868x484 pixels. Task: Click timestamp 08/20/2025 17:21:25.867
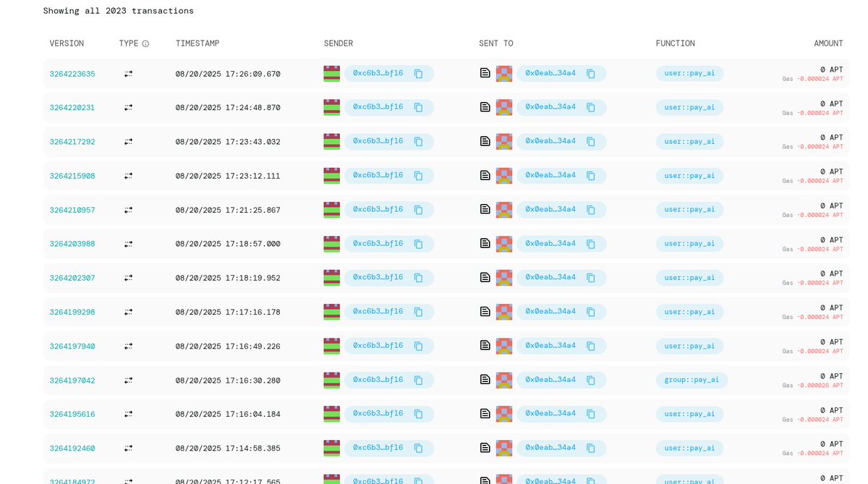228,210
